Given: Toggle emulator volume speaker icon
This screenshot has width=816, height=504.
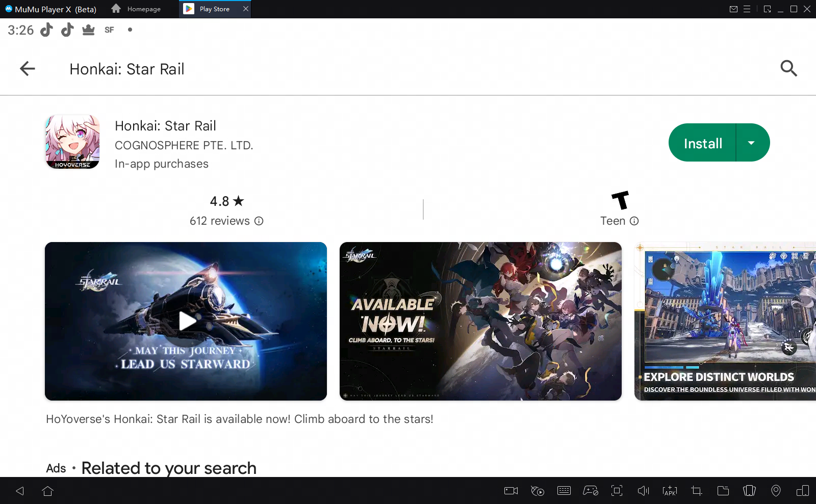Looking at the screenshot, I should coord(643,491).
